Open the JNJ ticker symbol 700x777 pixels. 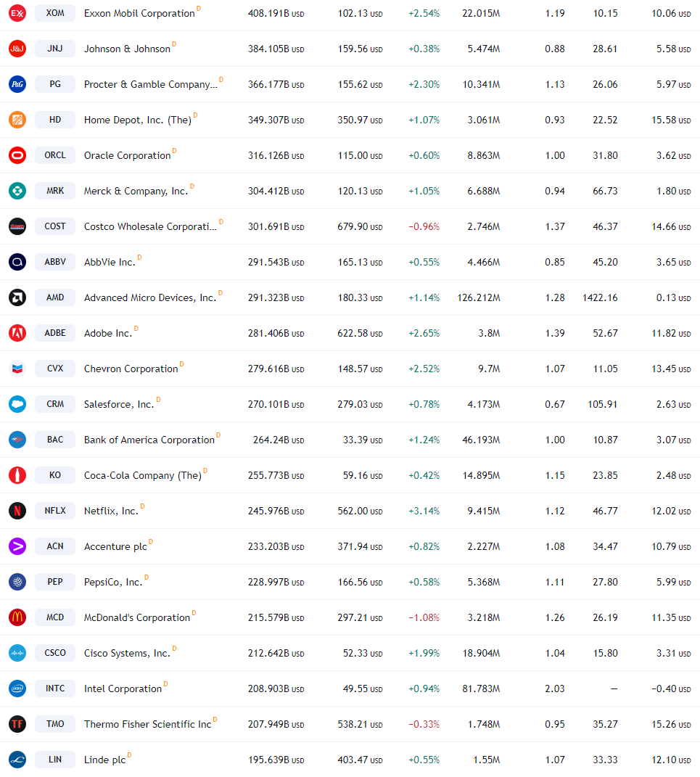coord(55,49)
